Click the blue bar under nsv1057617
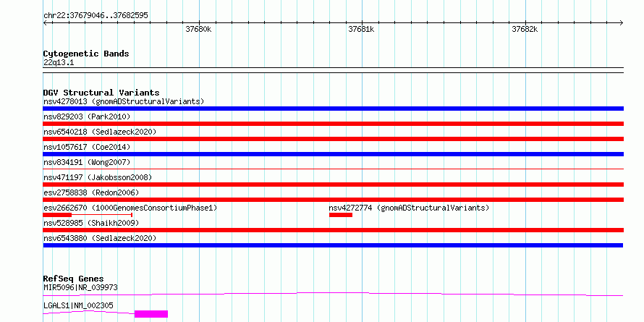 coord(333,154)
